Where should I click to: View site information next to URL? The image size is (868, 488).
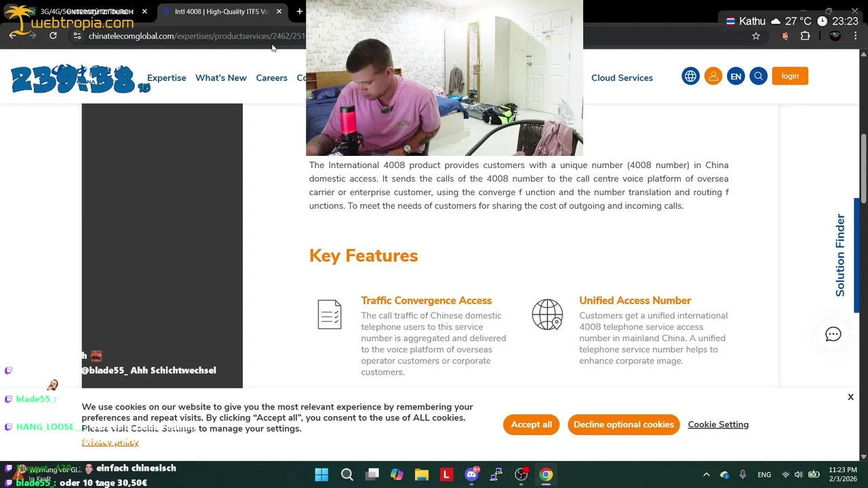pyautogui.click(x=77, y=36)
